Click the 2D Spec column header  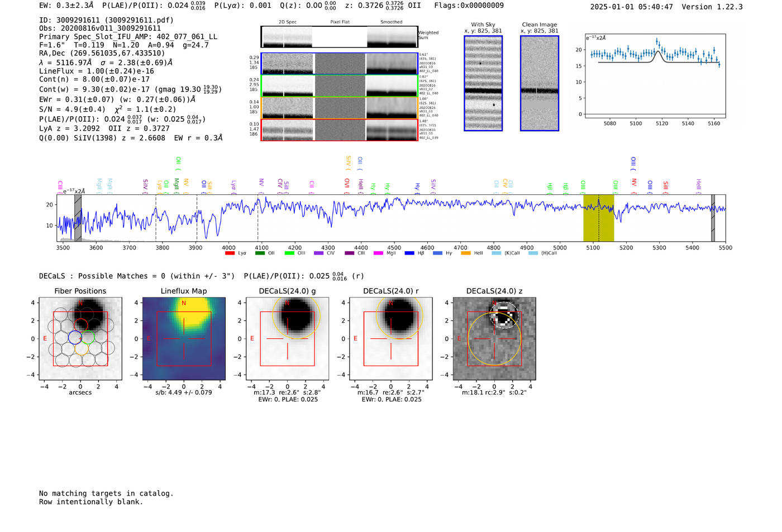pyautogui.click(x=288, y=22)
